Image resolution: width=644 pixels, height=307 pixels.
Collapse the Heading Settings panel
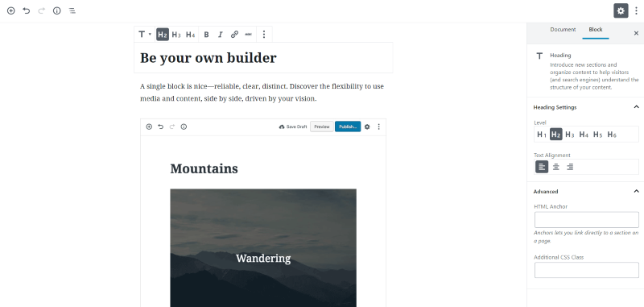pyautogui.click(x=636, y=107)
